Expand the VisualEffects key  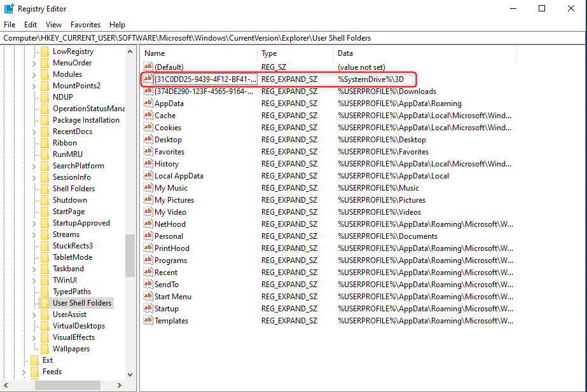pyautogui.click(x=34, y=338)
